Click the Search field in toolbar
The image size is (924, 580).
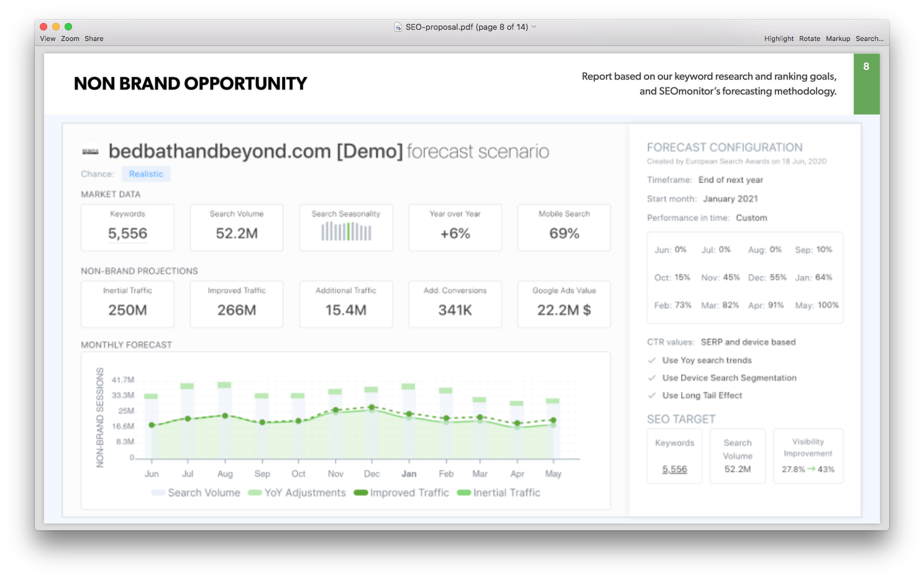click(x=869, y=39)
